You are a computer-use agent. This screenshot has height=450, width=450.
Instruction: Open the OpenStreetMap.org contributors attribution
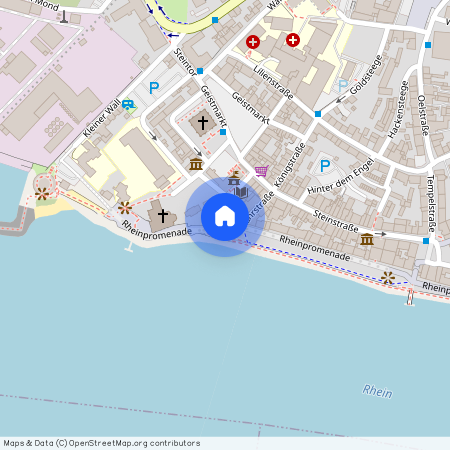coord(134,443)
